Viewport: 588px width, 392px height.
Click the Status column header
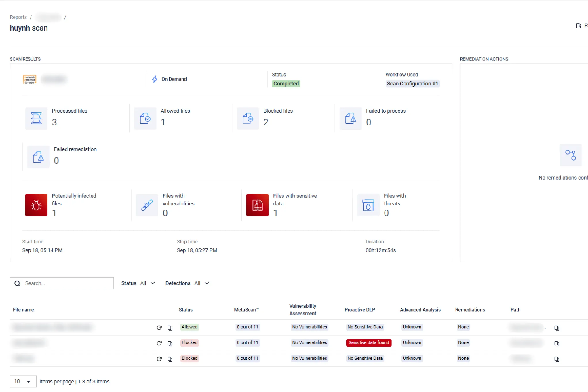point(185,310)
